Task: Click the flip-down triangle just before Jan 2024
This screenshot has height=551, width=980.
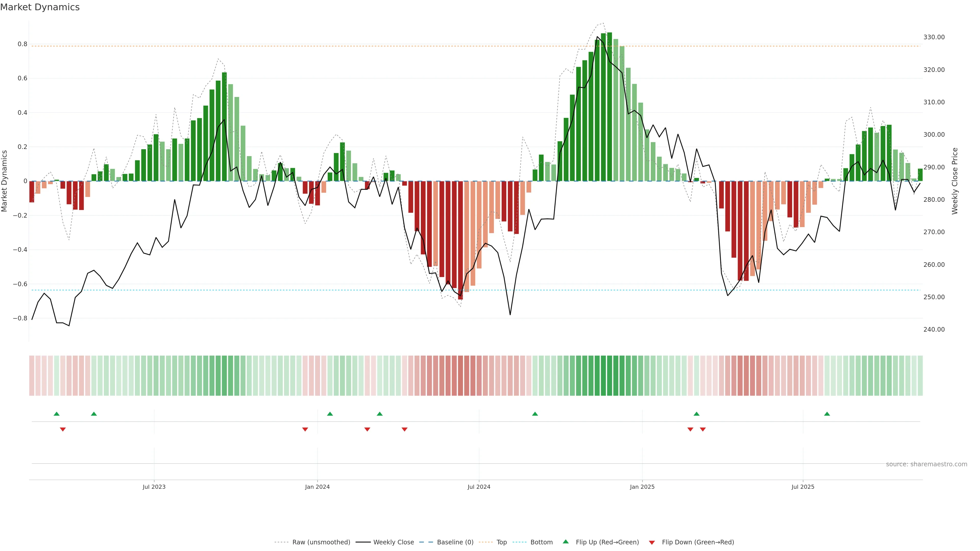Action: tap(305, 429)
